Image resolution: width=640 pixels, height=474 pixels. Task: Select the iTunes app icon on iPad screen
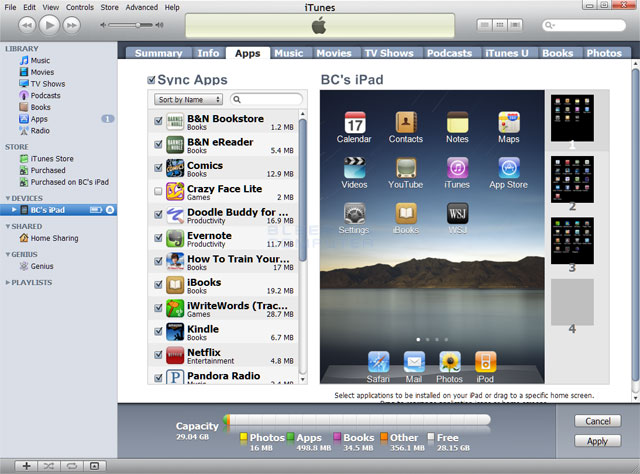coord(457,168)
